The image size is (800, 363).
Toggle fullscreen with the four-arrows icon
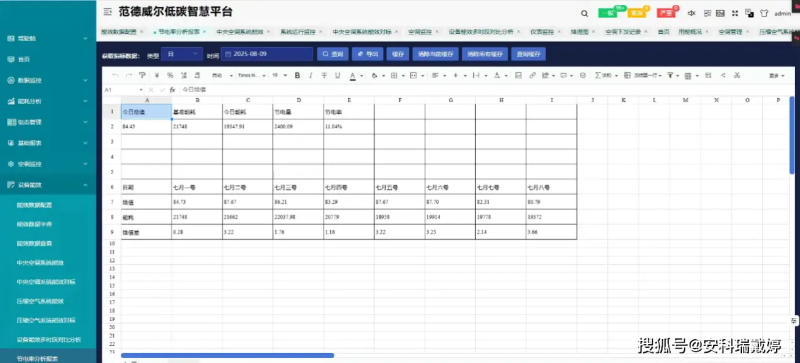[735, 13]
